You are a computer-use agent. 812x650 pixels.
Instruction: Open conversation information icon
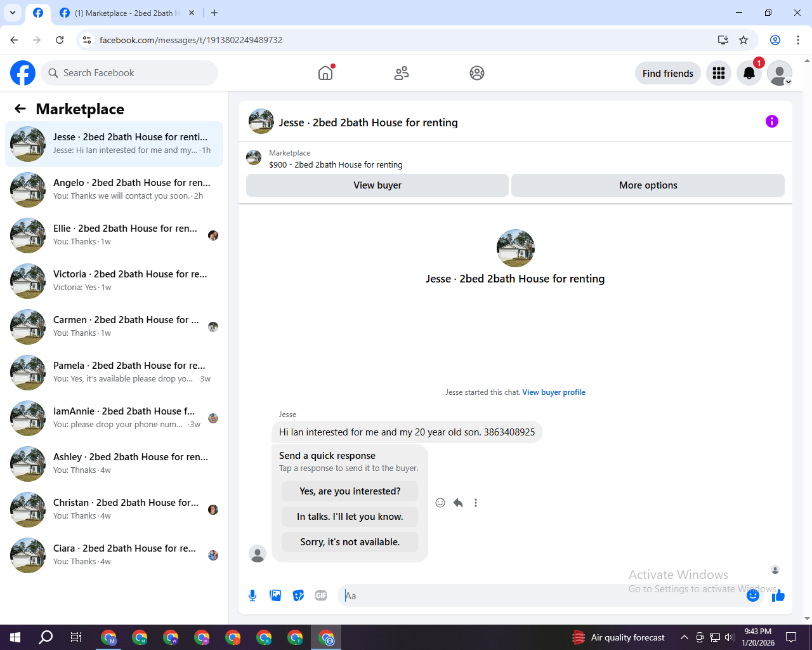pyautogui.click(x=772, y=121)
